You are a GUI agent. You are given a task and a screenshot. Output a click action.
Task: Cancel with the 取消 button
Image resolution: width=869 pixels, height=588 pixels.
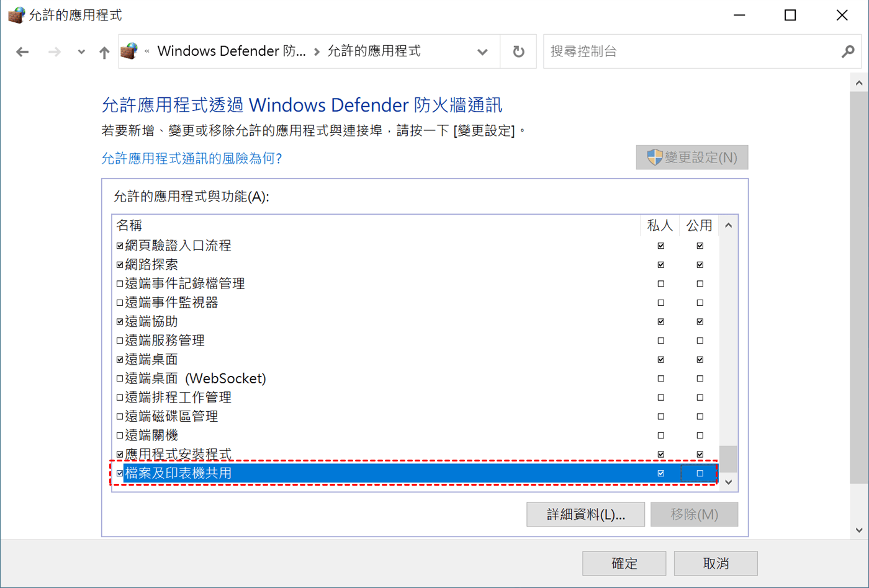pyautogui.click(x=716, y=563)
